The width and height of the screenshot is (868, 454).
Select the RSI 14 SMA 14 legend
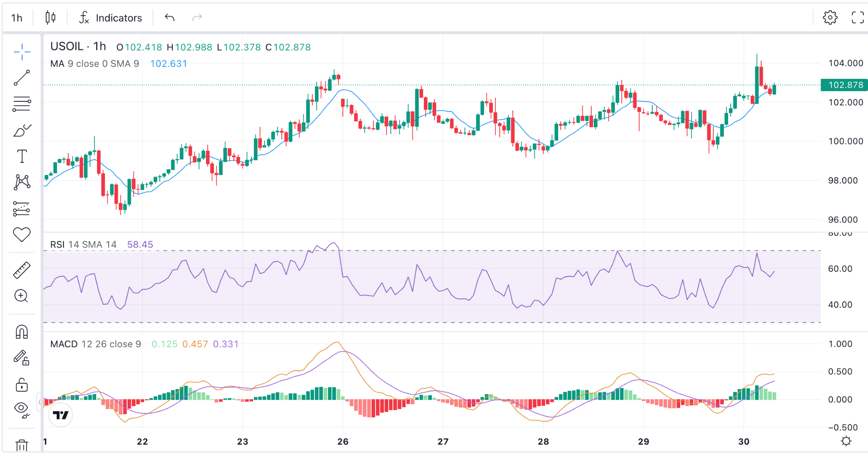(83, 245)
